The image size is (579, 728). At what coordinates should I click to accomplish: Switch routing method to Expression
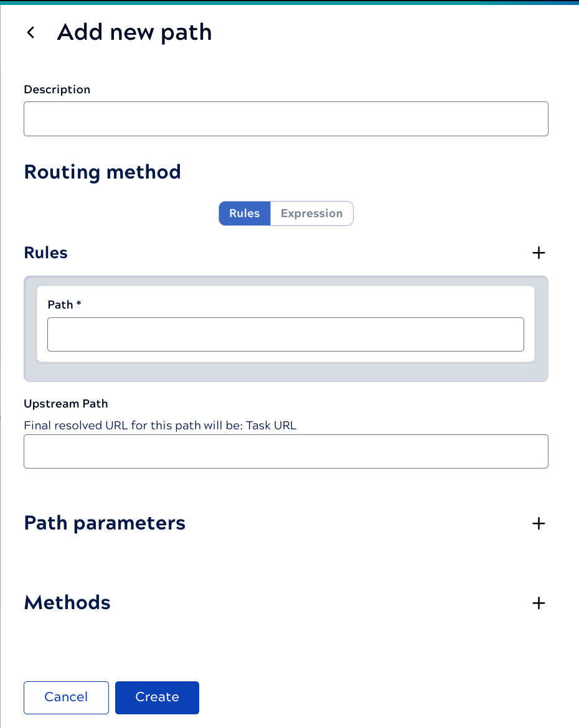(311, 213)
